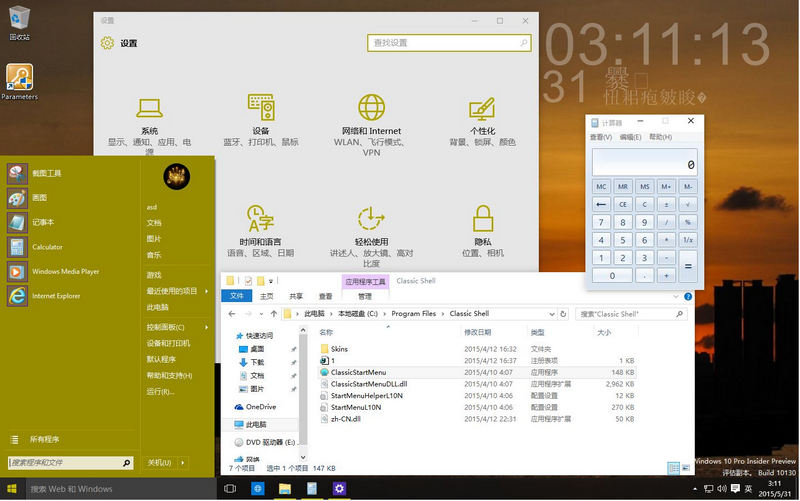Open calculator Edit menu
800x501 pixels.
(x=630, y=137)
